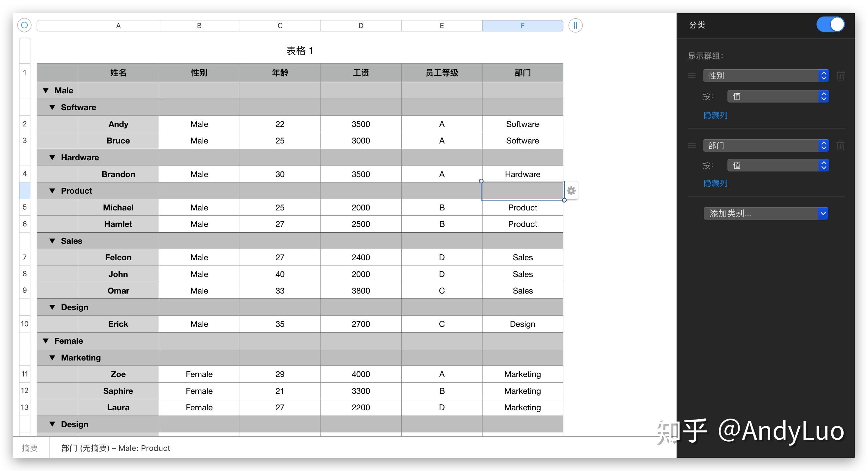This screenshot has height=471, width=868.
Task: Select the cell containing Saphire
Action: (118, 391)
